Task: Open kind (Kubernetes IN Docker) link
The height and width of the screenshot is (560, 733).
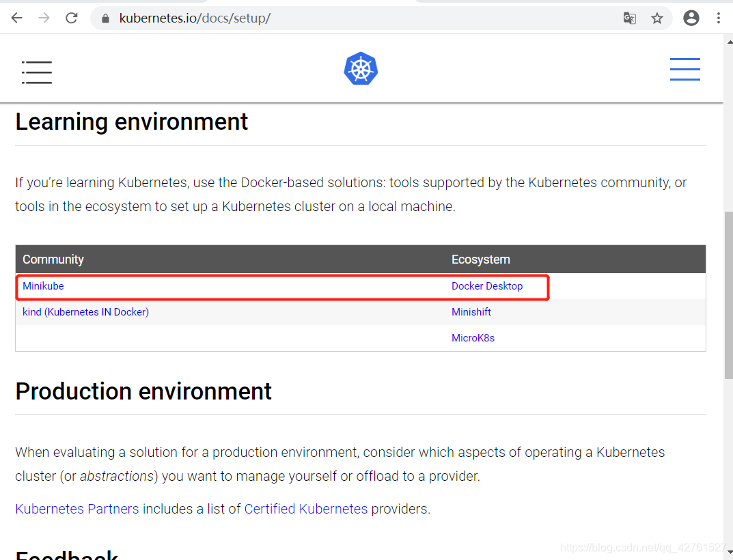Action: point(85,312)
